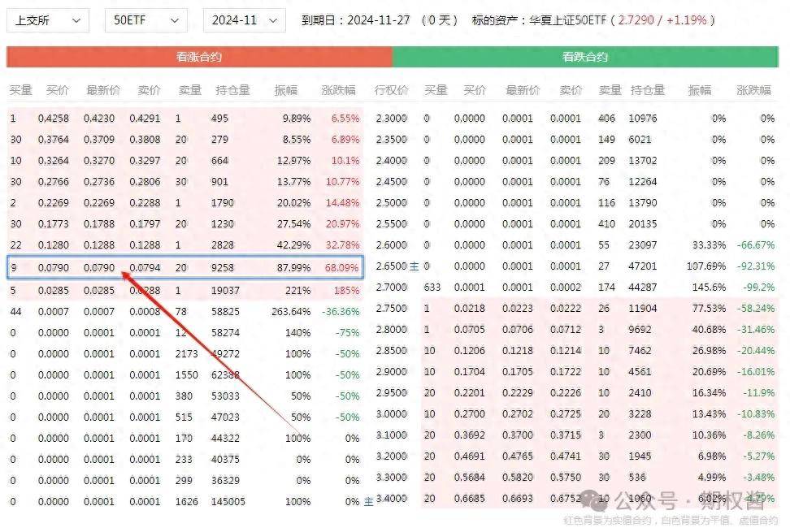This screenshot has height=532, width=790.
Task: Click call change value 185%
Action: 346,291
